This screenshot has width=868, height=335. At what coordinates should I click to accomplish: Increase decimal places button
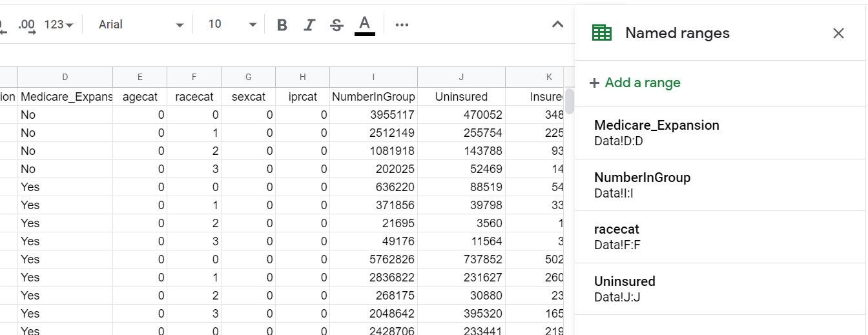(x=27, y=25)
